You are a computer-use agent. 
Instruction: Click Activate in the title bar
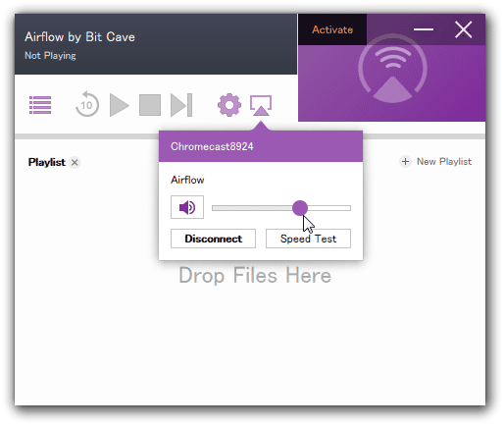pyautogui.click(x=332, y=29)
